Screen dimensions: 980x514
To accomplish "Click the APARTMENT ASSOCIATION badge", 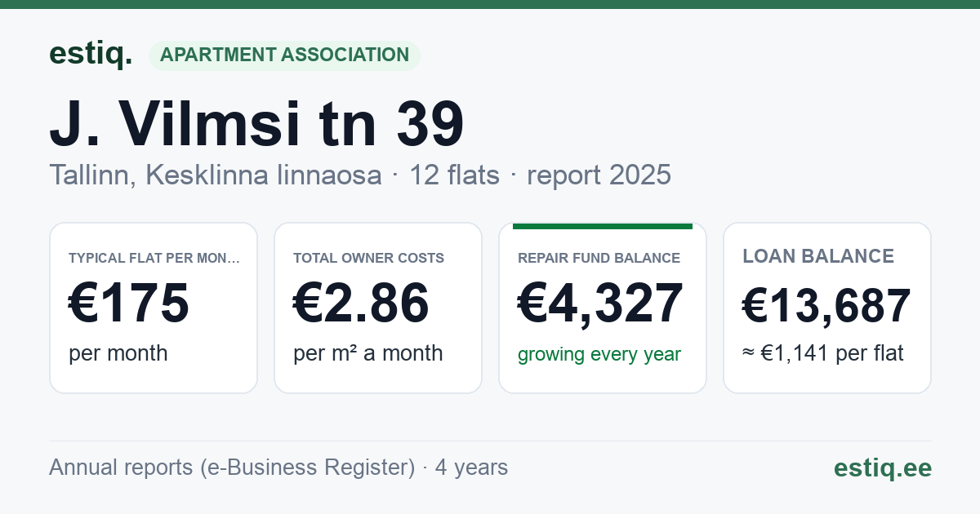I will click(x=284, y=55).
